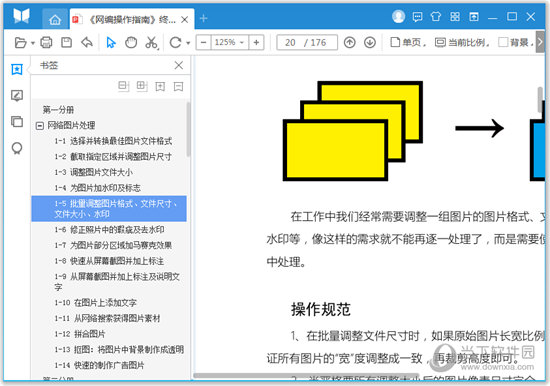Open the 当前比例 scale option
Viewport: 550px width, 386px height.
pyautogui.click(x=462, y=42)
